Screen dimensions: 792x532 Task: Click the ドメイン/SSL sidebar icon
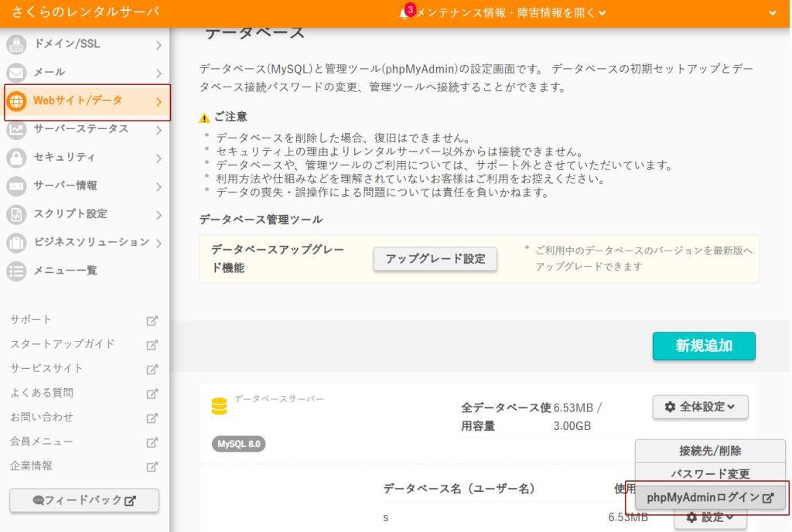pos(16,44)
